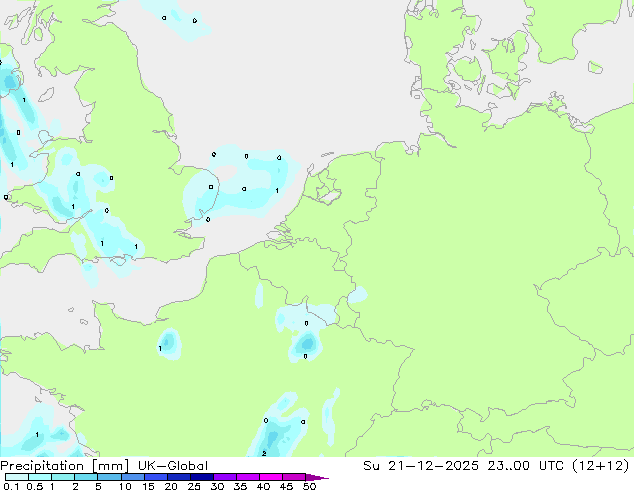Click the 2–5 mm legend color swatch

(86, 477)
